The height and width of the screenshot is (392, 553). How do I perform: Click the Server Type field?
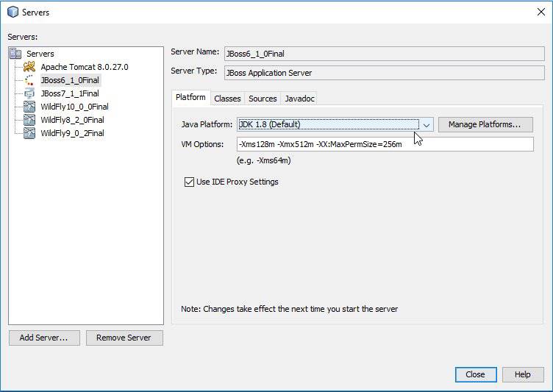[385, 73]
